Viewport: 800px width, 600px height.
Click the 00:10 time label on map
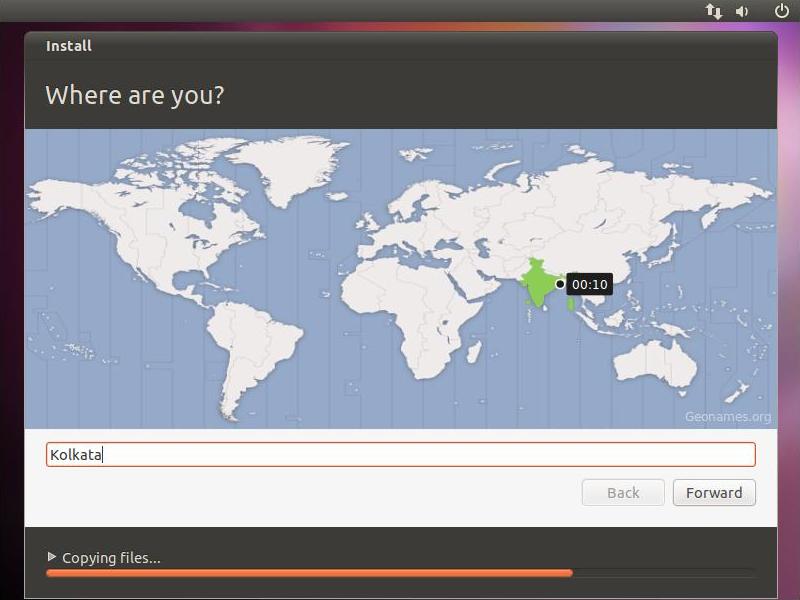590,284
